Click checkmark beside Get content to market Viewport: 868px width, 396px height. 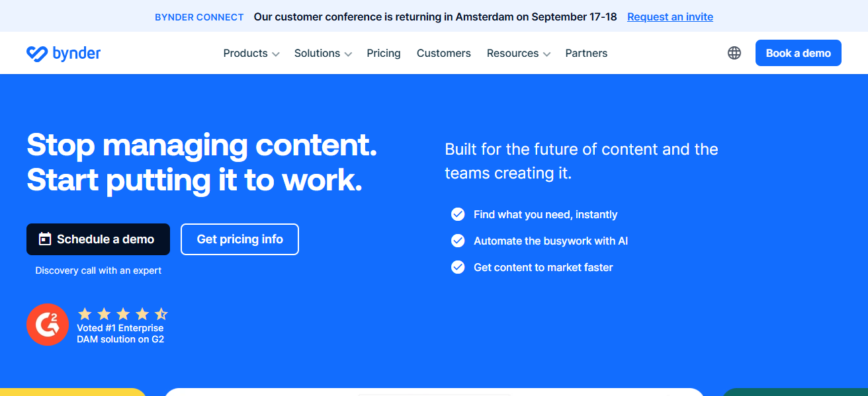coord(458,267)
